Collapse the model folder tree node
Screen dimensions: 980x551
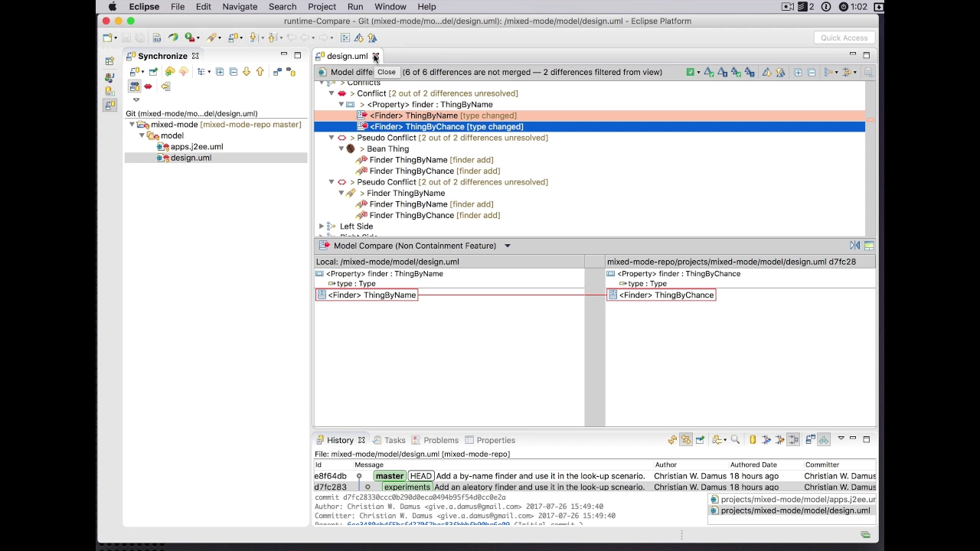(142, 135)
